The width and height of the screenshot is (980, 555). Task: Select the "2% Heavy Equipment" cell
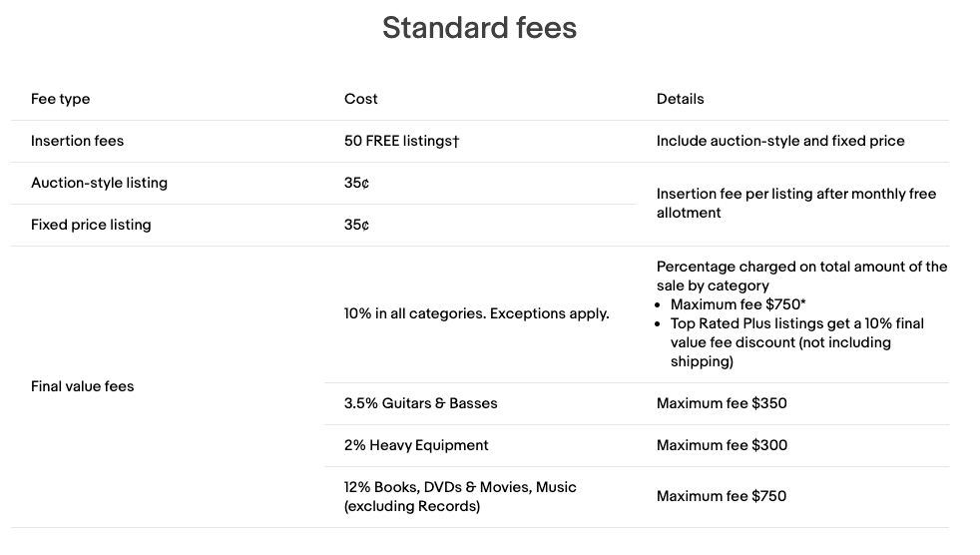pos(416,445)
